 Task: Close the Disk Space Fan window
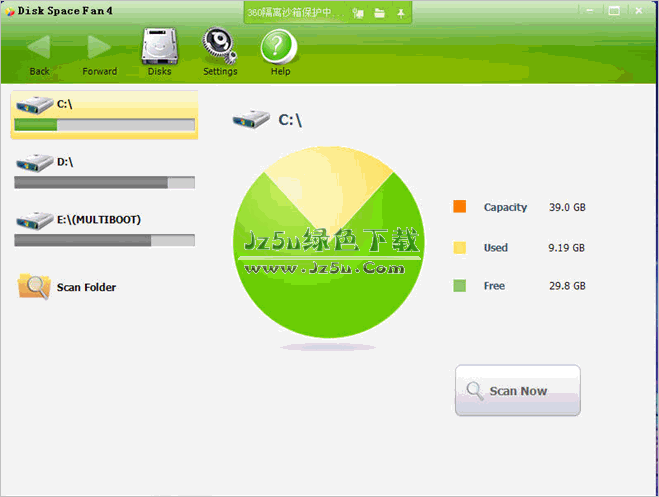click(639, 11)
